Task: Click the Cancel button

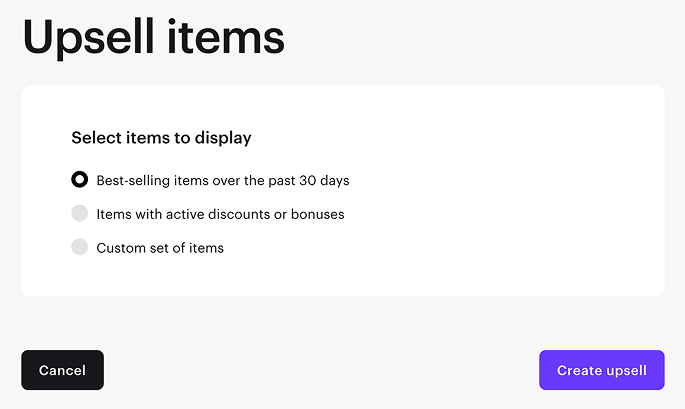Action: coord(62,370)
